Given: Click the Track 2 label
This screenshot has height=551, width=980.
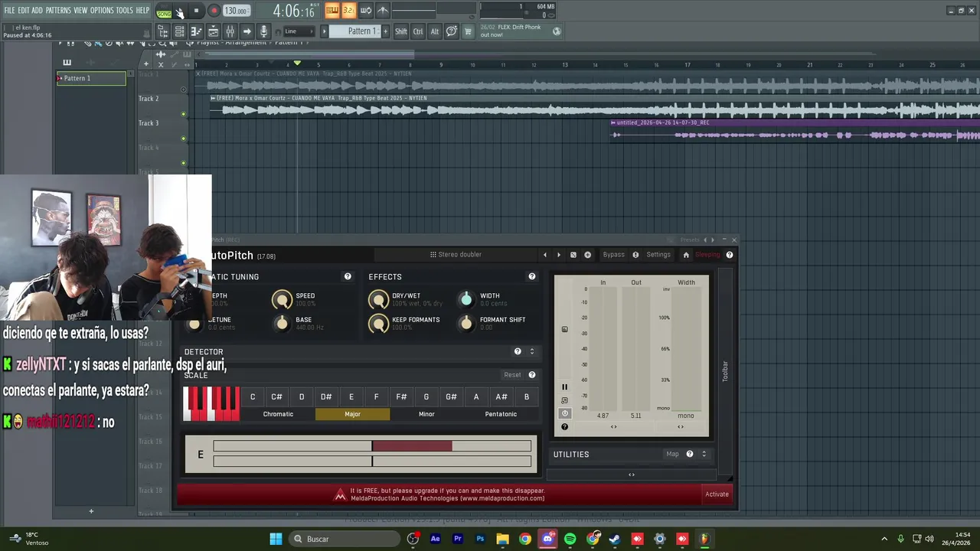Looking at the screenshot, I should click(149, 99).
